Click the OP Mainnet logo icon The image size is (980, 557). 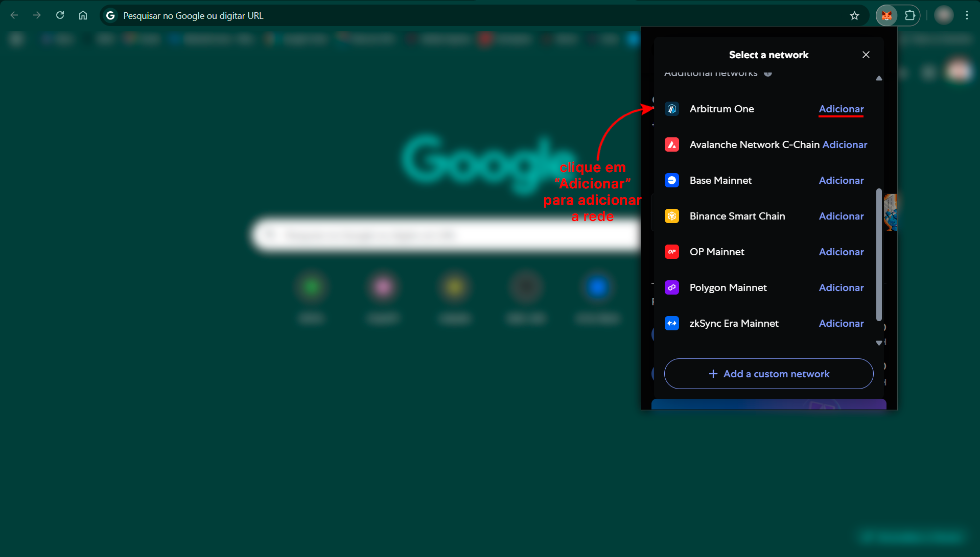click(672, 252)
